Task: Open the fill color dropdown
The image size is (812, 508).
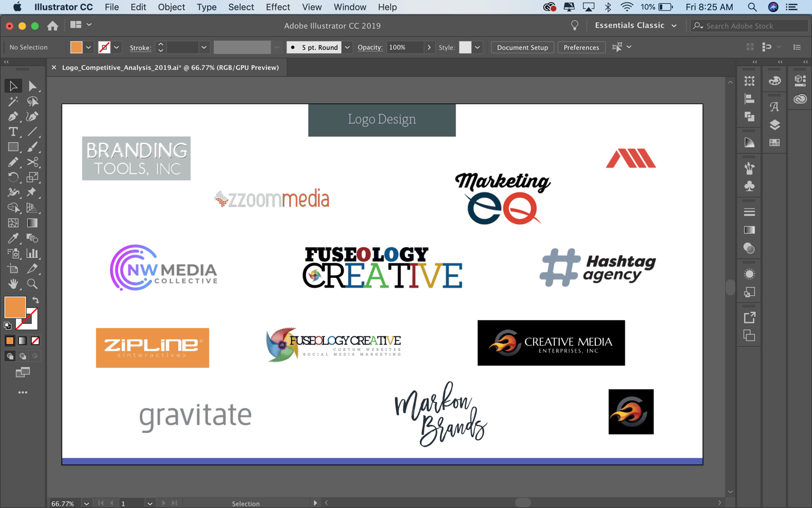Action: (x=88, y=48)
